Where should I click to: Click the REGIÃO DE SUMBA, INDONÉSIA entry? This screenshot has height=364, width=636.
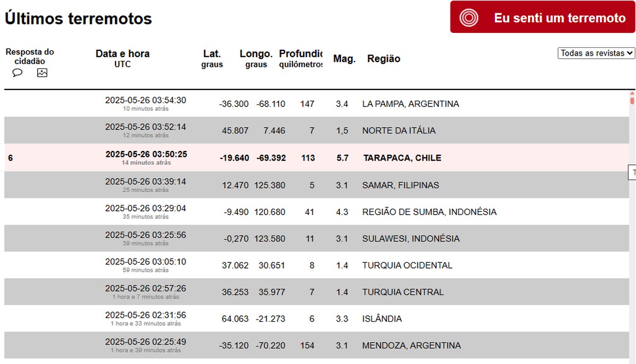tap(429, 212)
